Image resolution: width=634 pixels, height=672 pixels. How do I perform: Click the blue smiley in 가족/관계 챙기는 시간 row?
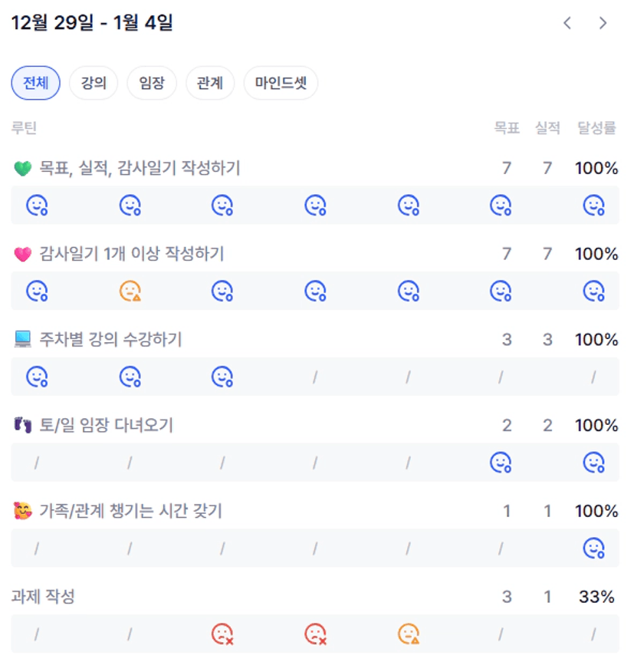594,548
